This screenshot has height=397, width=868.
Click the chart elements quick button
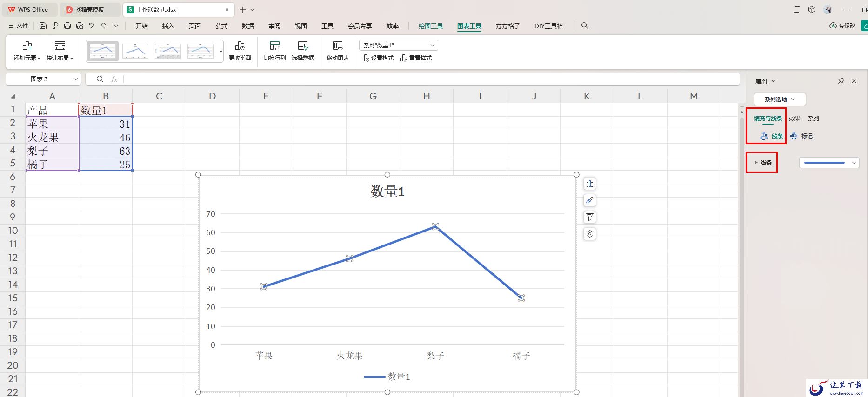pos(590,184)
